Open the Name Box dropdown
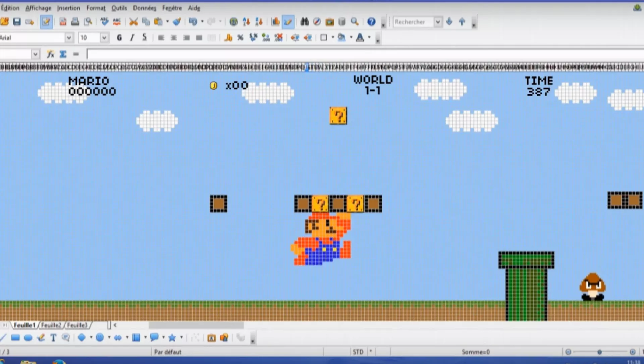644x364 pixels. click(x=35, y=54)
